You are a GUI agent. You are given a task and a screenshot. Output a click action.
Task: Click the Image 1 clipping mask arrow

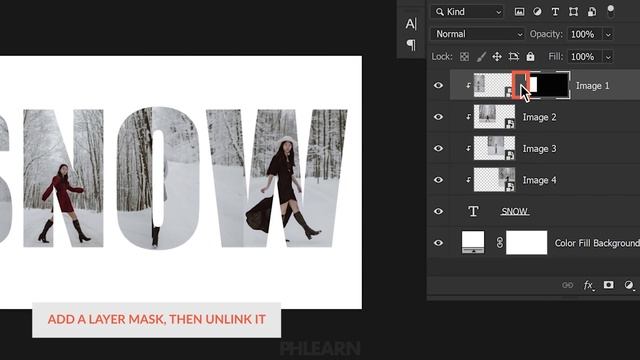(468, 85)
